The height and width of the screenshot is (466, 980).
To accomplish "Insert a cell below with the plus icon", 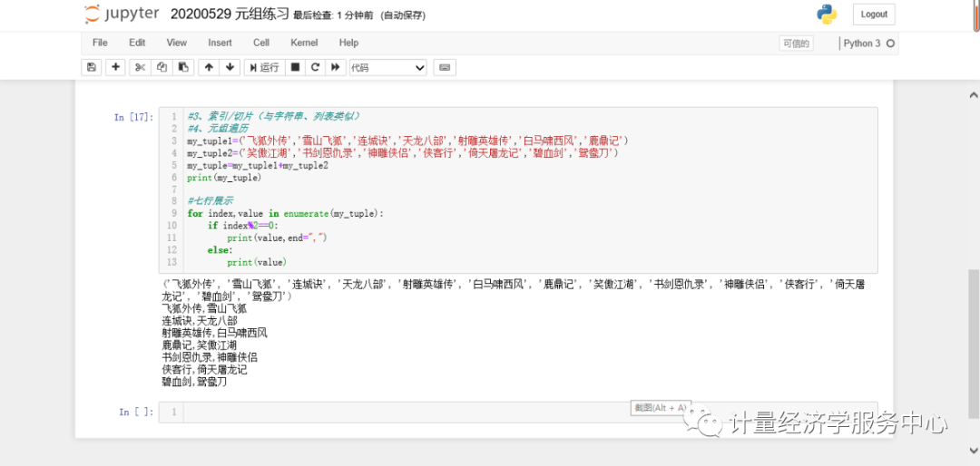I will [x=115, y=67].
